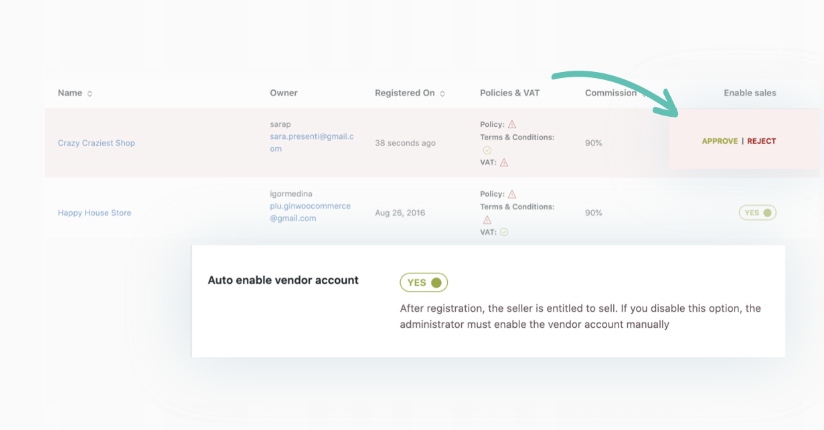Click Terms & Conditions check icon for Crazy Craziest Shop
Viewport: 824px width, 430px height.
click(487, 150)
